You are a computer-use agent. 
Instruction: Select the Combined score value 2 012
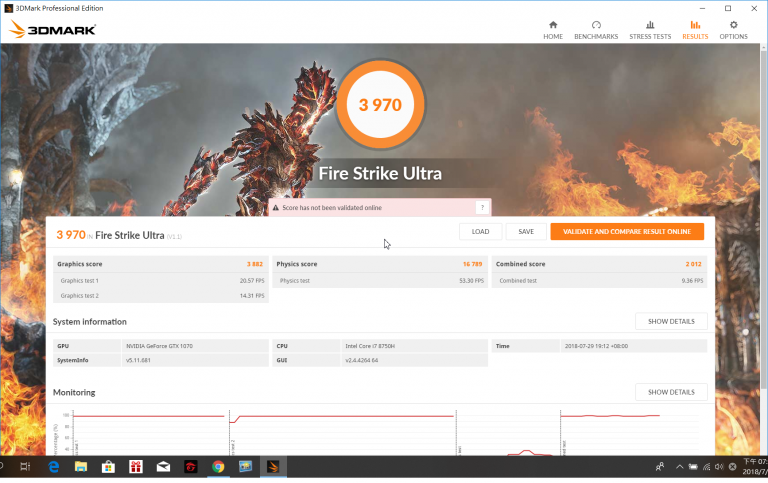pos(693,264)
